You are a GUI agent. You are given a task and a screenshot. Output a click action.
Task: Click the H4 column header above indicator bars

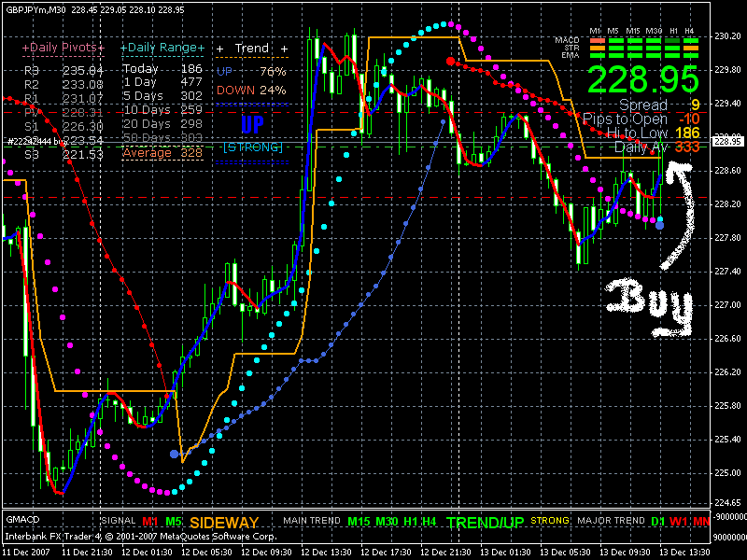coord(689,31)
